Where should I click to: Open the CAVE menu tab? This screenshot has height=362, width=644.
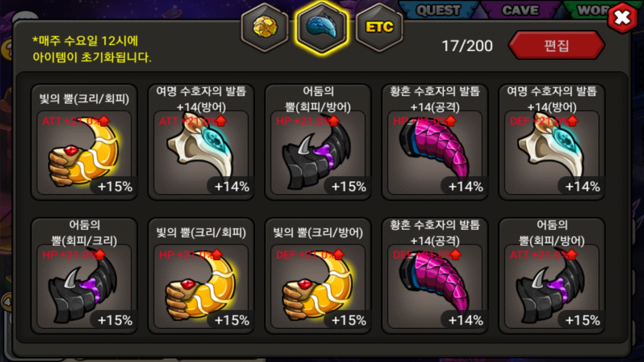[x=520, y=10]
